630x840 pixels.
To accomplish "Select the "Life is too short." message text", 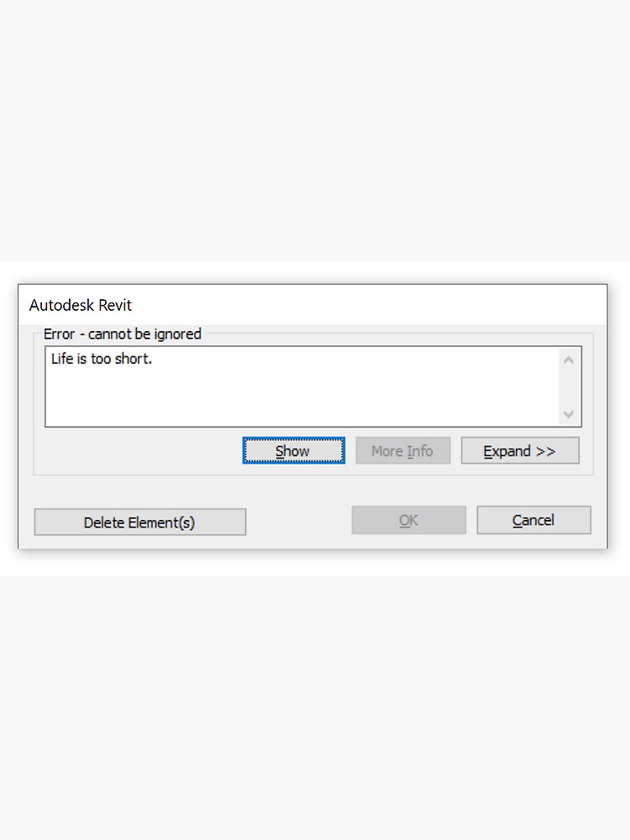I will click(102, 359).
